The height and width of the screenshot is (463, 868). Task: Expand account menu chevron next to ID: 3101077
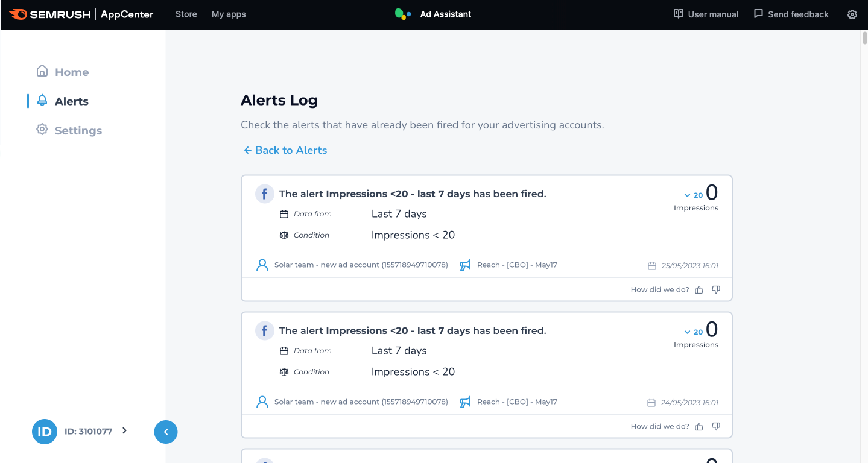124,430
